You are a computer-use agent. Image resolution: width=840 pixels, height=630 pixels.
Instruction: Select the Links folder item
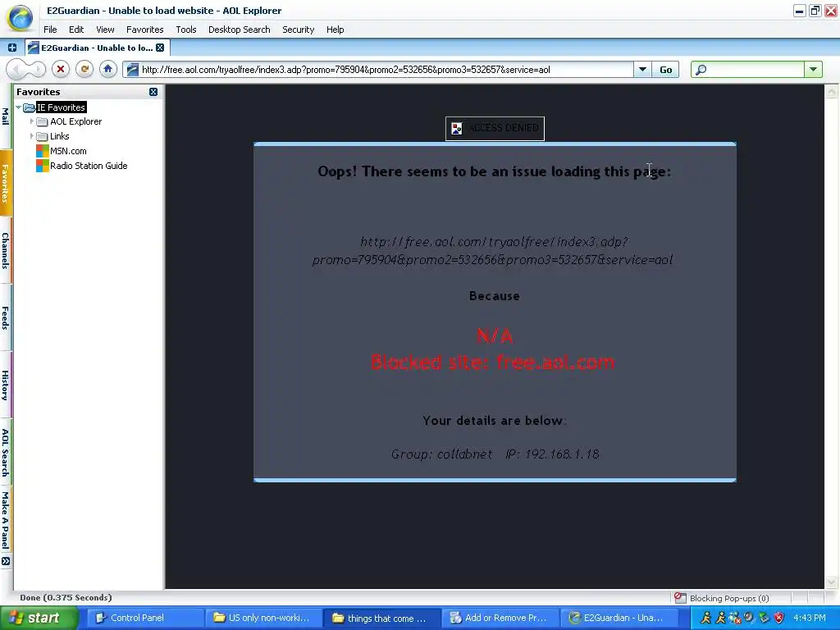click(59, 136)
